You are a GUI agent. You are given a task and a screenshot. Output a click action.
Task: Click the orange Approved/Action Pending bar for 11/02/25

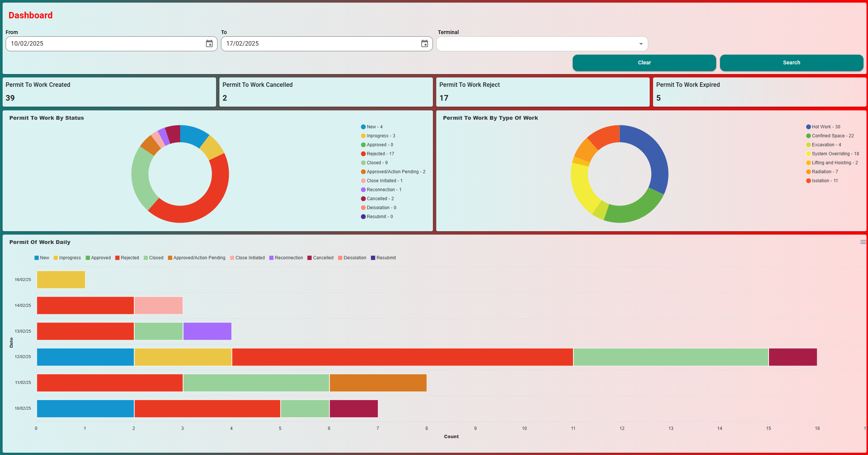click(x=378, y=383)
